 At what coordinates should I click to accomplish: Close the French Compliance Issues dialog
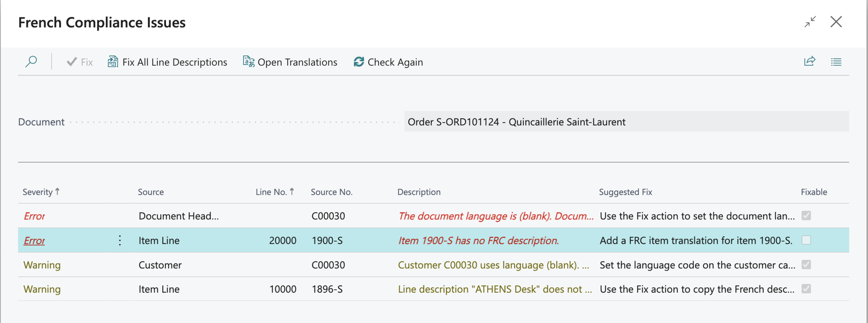[x=836, y=22]
